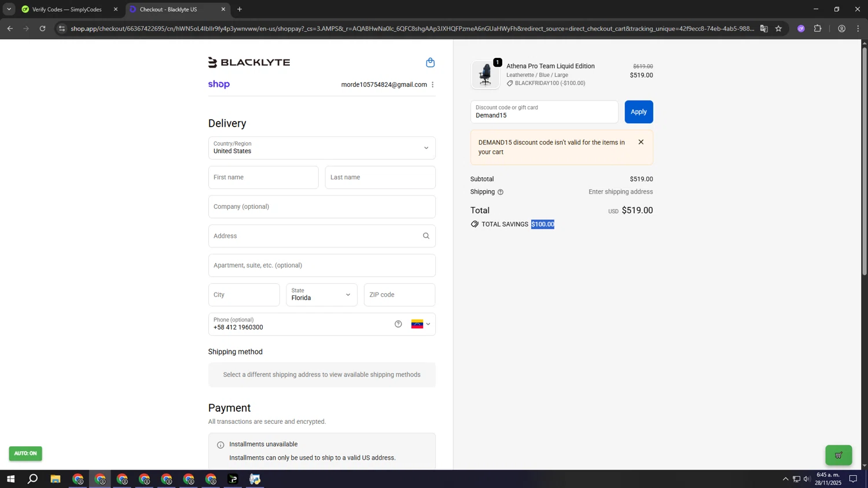Show hidden system tray icons

point(785,479)
